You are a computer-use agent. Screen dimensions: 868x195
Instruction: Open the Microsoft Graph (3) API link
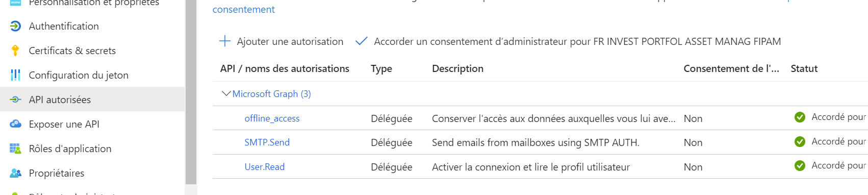click(x=271, y=94)
